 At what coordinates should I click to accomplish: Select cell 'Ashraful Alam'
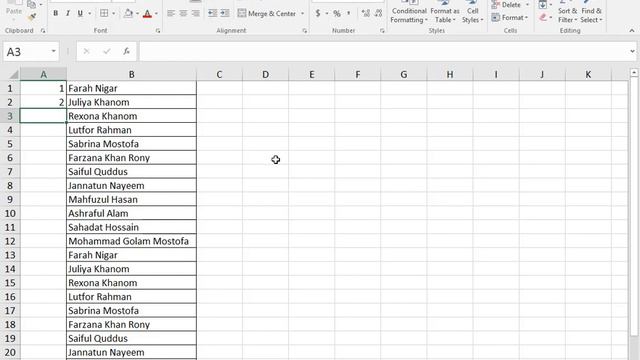point(131,213)
